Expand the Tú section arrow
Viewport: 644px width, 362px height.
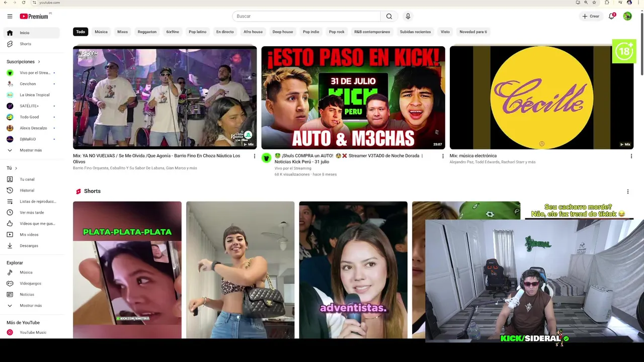click(16, 168)
